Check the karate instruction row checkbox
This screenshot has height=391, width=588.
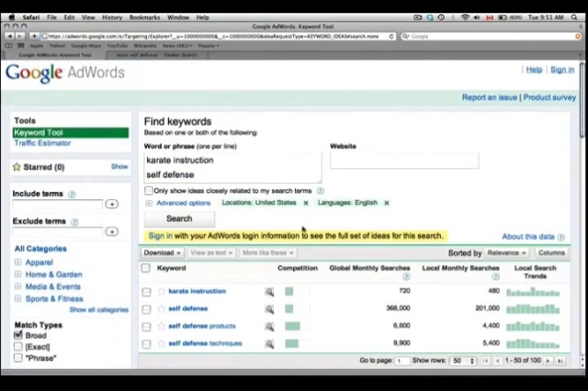tap(146, 292)
